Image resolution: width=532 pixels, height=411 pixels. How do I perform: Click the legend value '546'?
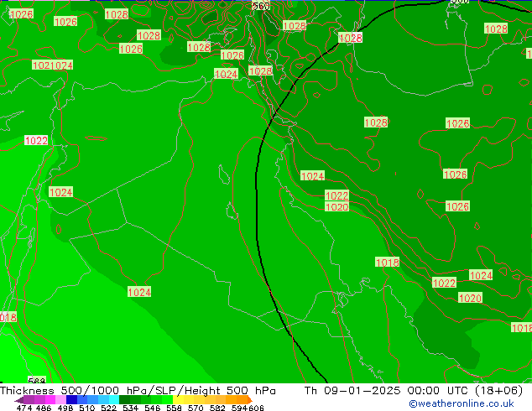click(x=153, y=408)
